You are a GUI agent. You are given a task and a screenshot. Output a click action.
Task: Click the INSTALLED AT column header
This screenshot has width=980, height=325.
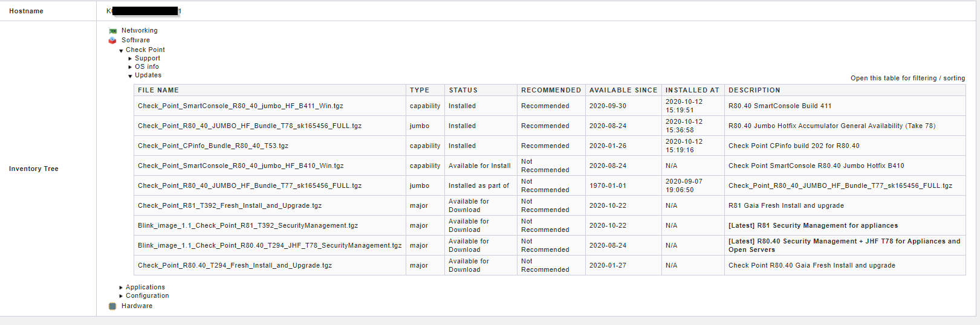click(692, 90)
